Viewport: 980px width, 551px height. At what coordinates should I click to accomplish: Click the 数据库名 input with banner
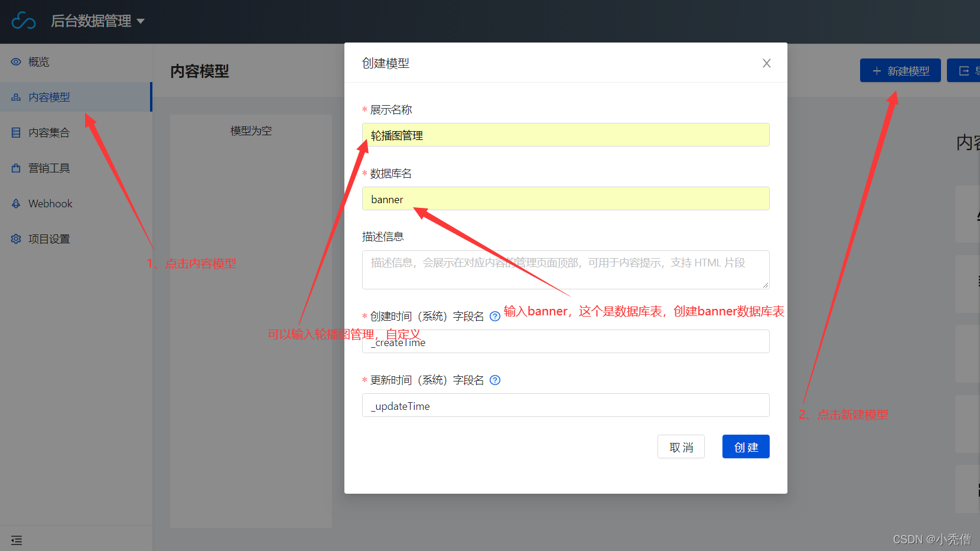coord(565,198)
